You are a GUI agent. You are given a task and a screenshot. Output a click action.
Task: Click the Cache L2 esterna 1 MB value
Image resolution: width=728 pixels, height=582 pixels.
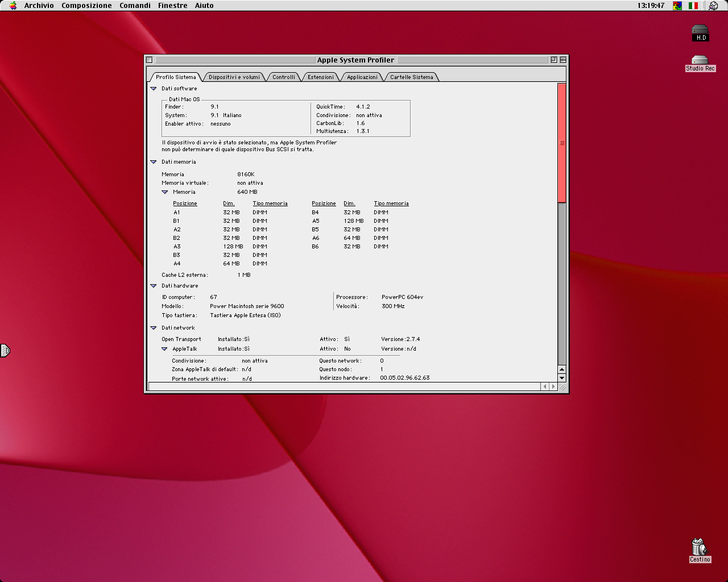[244, 275]
